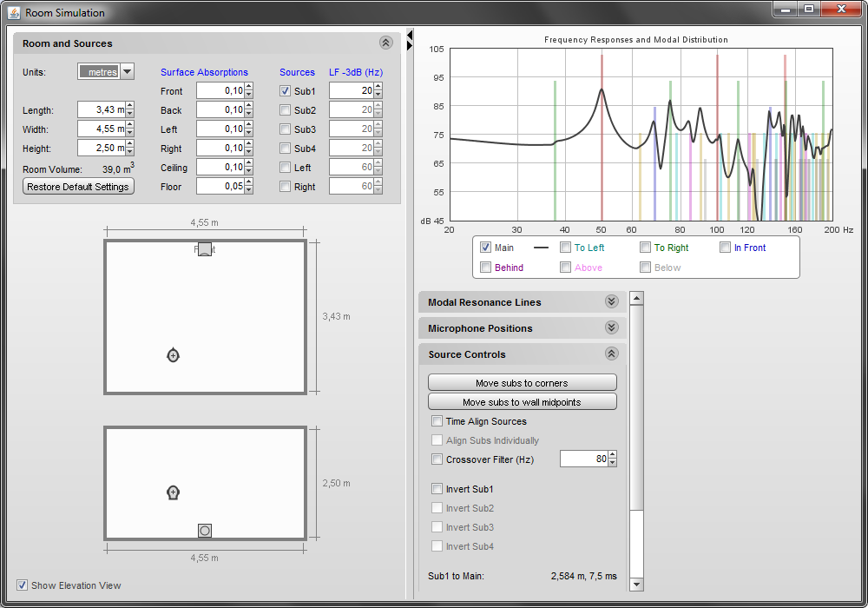Expand the Microphone Positions section
Viewport: 868px width, 608px height.
click(611, 327)
